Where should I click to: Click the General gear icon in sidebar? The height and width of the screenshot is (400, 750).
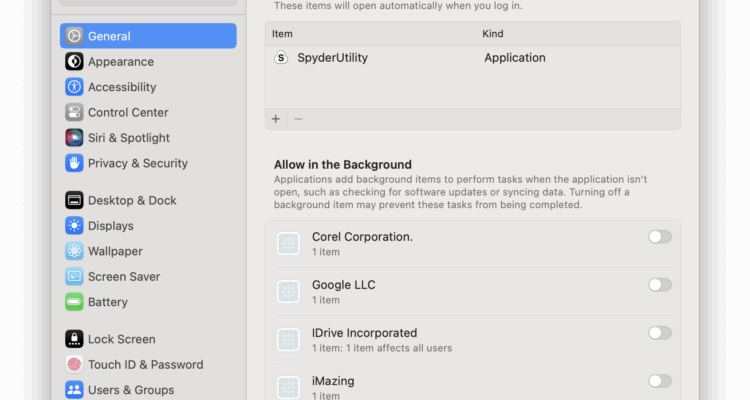coord(74,36)
